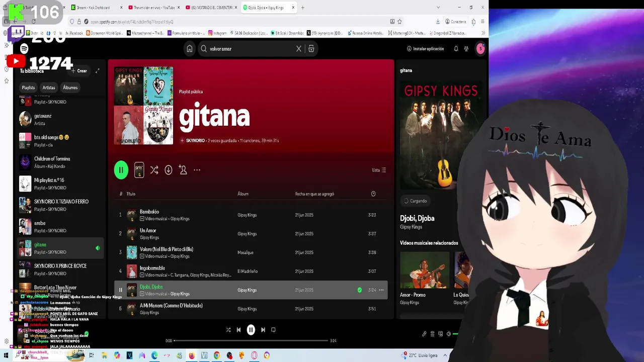644x362 pixels.
Task: Sort by Fecha en que se agregó
Action: click(314, 194)
